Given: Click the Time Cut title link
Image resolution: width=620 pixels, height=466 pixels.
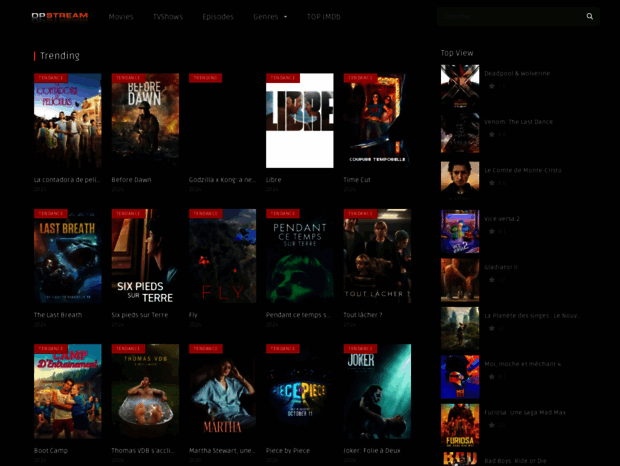Looking at the screenshot, I should click(x=357, y=180).
